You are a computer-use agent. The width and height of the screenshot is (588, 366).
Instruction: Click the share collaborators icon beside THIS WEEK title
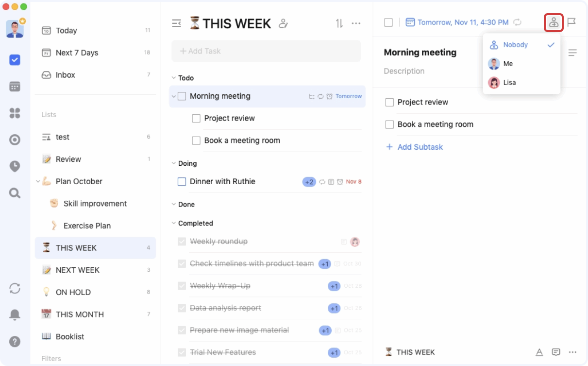click(x=284, y=23)
